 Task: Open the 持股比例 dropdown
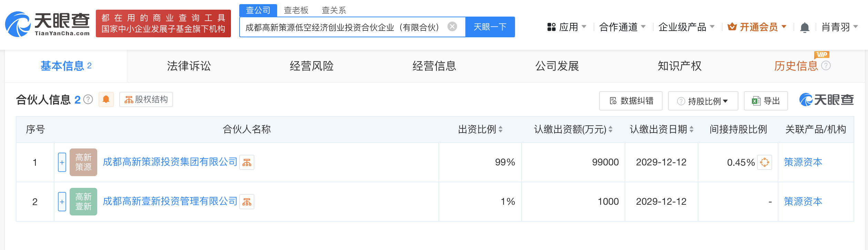pos(703,101)
